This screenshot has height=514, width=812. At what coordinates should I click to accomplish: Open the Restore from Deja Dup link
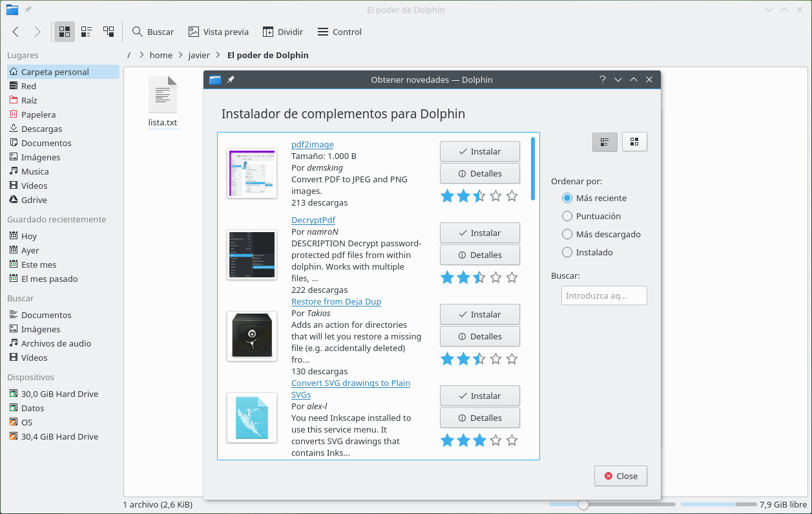pyautogui.click(x=337, y=301)
